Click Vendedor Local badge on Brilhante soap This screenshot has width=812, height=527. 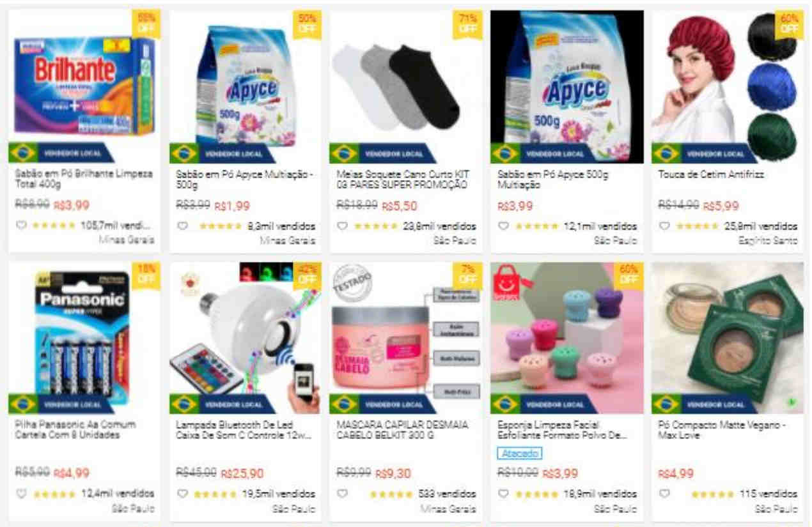coord(61,153)
